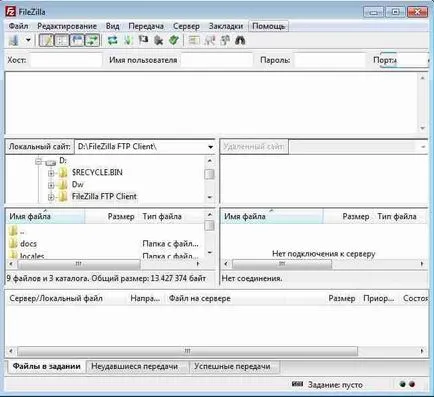Toggle the message log display
434x397 pixels.
(x=46, y=40)
